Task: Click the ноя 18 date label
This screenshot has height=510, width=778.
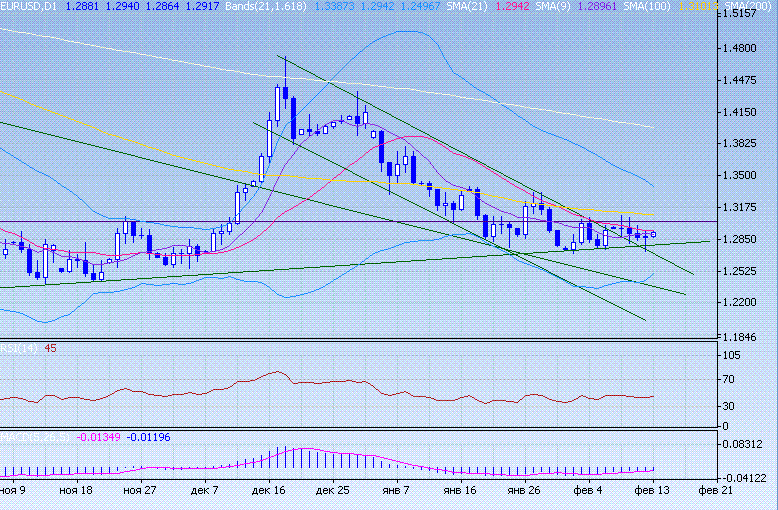Action: coord(76,491)
